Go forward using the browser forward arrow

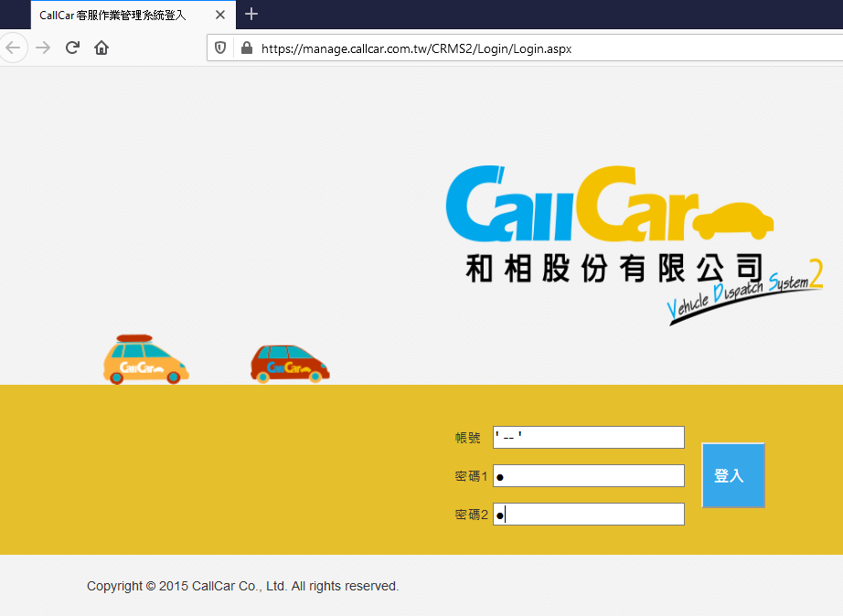pyautogui.click(x=43, y=48)
